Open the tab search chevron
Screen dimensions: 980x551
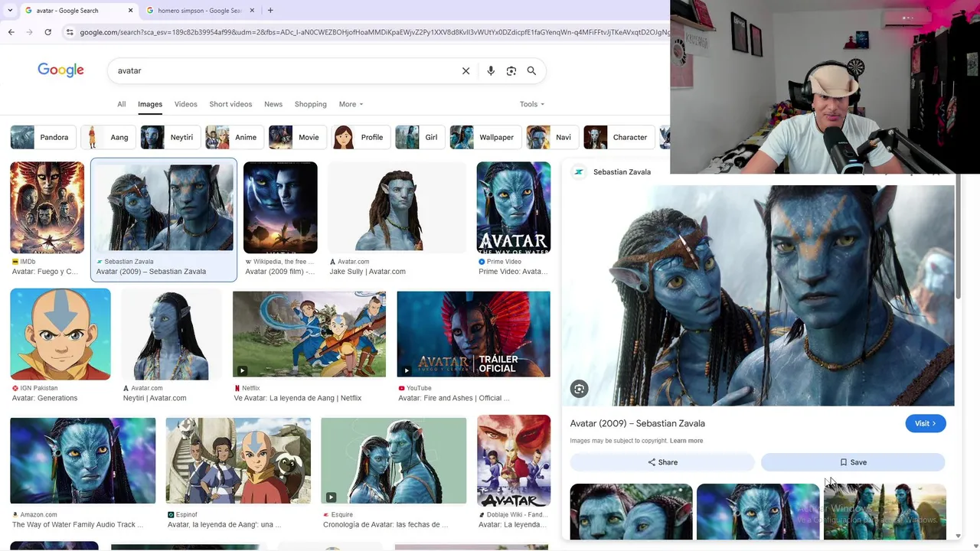coord(9,11)
